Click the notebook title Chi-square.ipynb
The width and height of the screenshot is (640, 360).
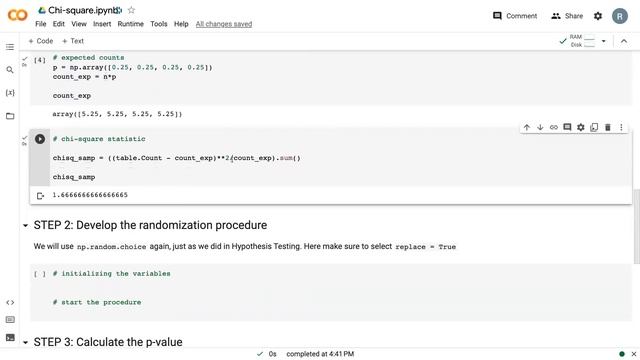point(83,10)
